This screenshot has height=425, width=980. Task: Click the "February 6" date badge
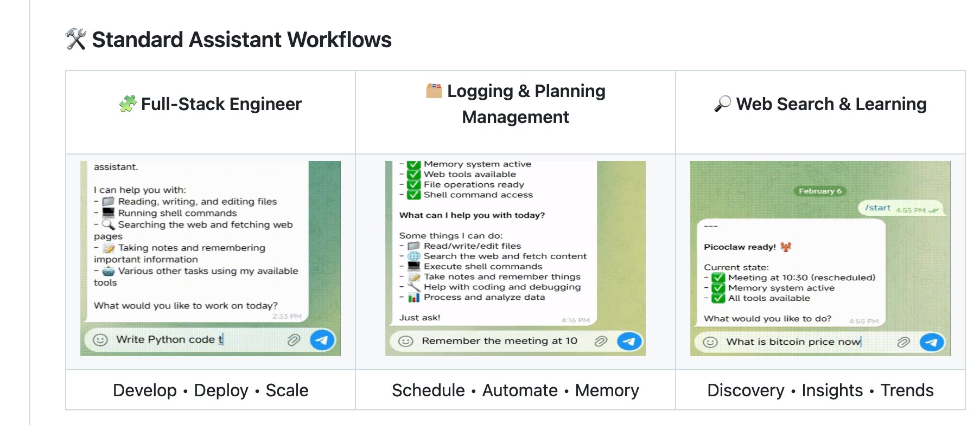click(820, 191)
